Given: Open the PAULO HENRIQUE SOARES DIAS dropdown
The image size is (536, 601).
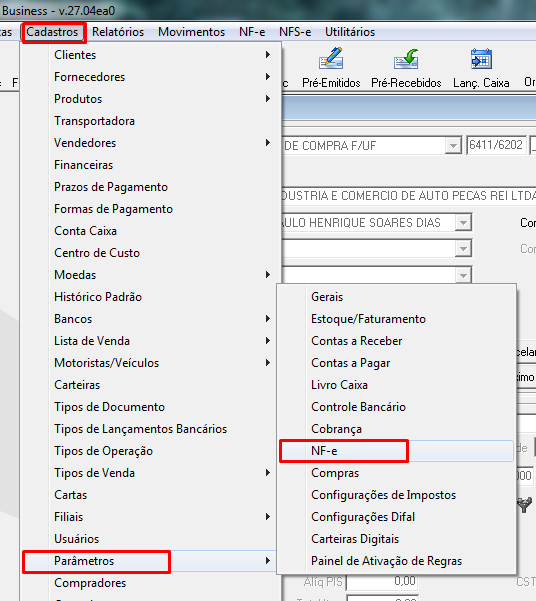Looking at the screenshot, I should coord(463,223).
